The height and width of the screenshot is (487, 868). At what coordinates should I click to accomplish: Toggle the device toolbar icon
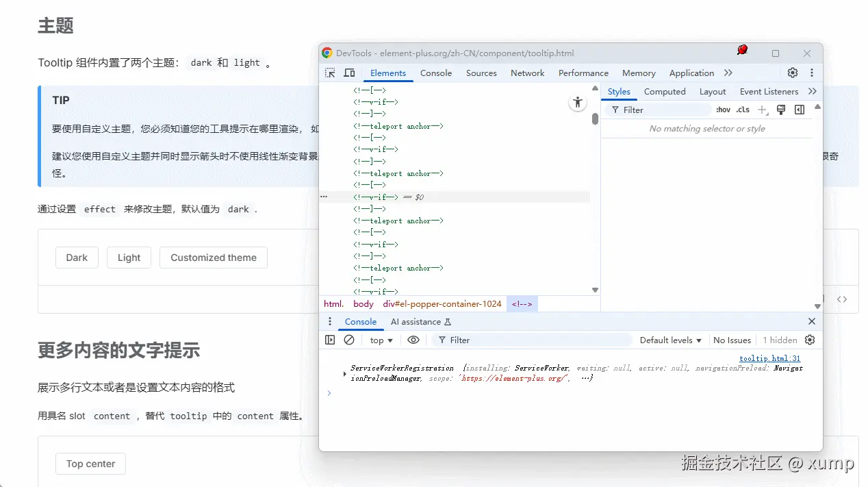[x=349, y=73]
